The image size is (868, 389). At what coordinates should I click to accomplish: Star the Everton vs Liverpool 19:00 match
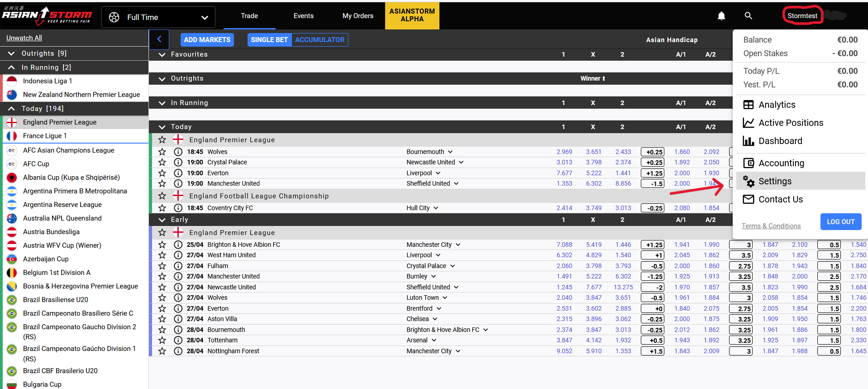[162, 173]
